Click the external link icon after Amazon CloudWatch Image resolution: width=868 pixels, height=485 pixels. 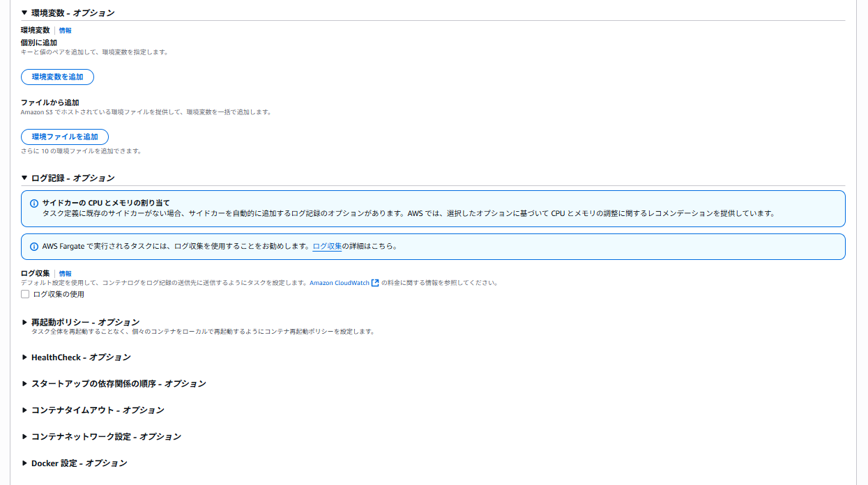point(375,283)
